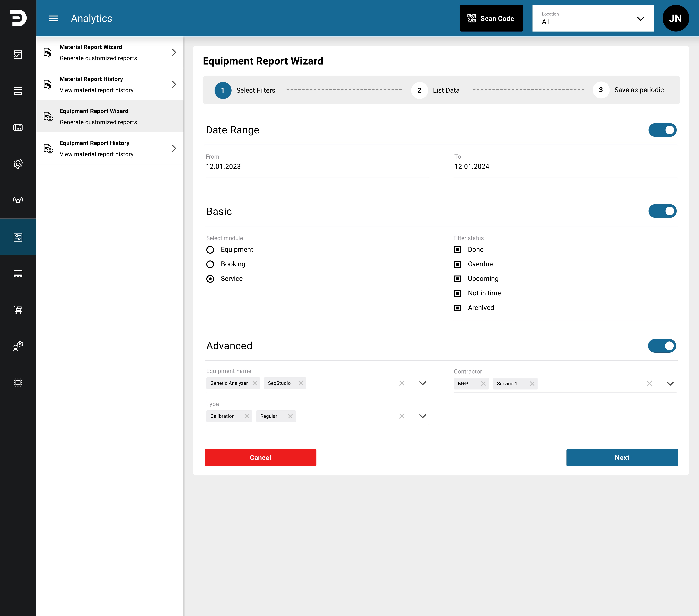The width and height of the screenshot is (699, 616).
Task: Go to step 3 Save as periodic
Action: coord(628,90)
